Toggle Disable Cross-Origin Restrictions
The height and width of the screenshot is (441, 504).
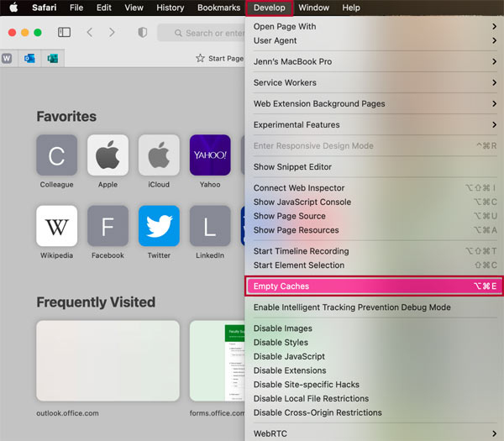(x=374, y=412)
